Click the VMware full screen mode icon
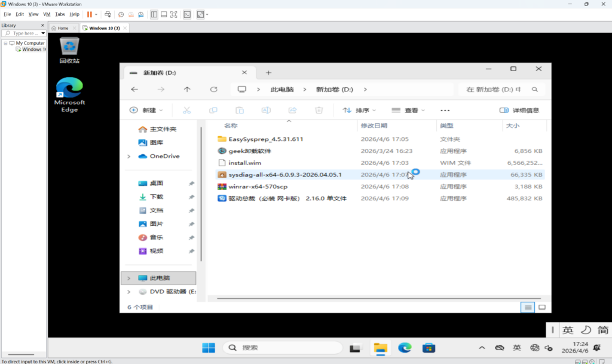Viewport: 612px width, 364px height. (173, 14)
